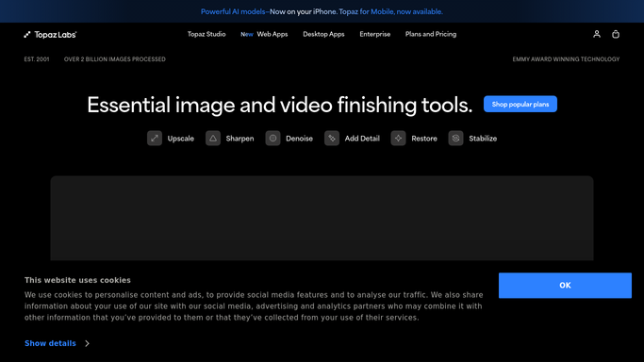Select the Restore sparkle icon
This screenshot has width=644, height=362.
pos(399,139)
